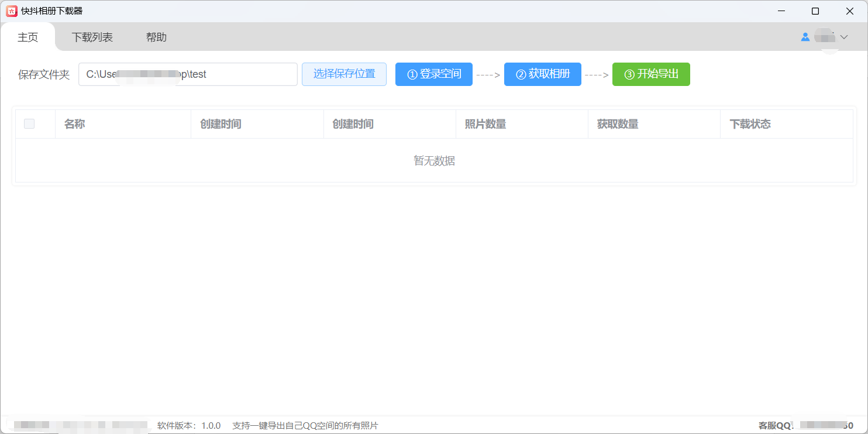This screenshot has height=434, width=868.
Task: Close the 快抖相册下载器 window
Action: (850, 11)
